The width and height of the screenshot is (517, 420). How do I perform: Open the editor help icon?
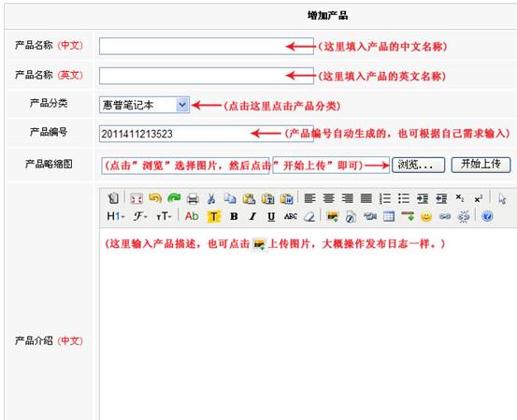point(487,216)
